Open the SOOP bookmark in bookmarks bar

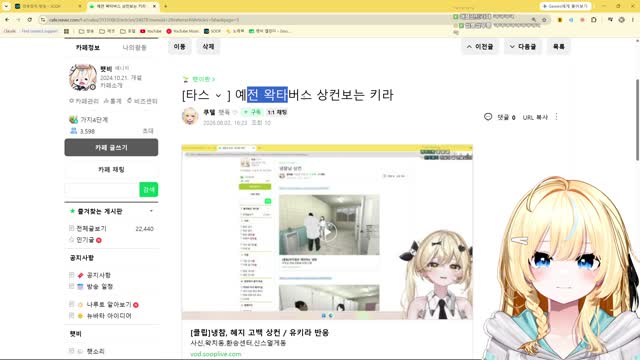point(212,31)
